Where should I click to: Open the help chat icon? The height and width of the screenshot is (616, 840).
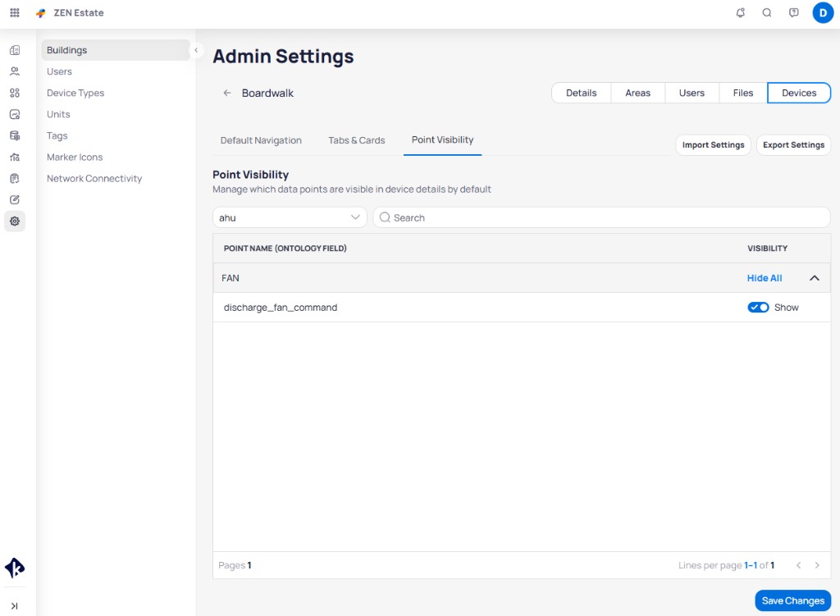(793, 12)
